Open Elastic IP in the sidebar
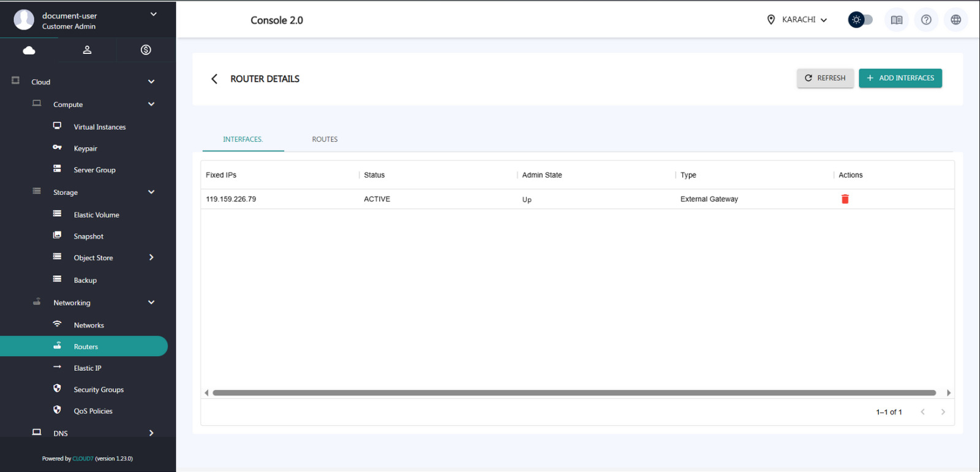The width and height of the screenshot is (980, 472). click(88, 368)
